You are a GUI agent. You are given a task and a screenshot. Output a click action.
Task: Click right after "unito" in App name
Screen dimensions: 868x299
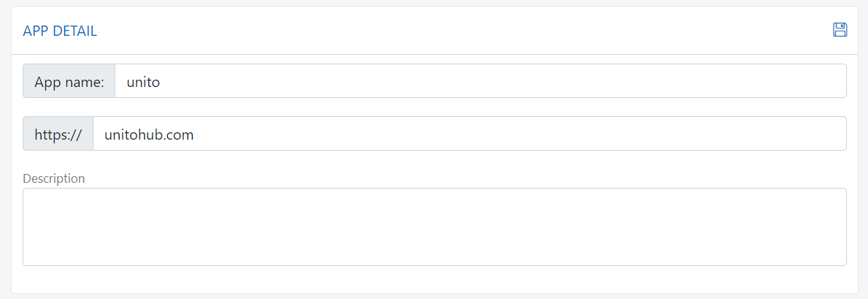point(161,82)
